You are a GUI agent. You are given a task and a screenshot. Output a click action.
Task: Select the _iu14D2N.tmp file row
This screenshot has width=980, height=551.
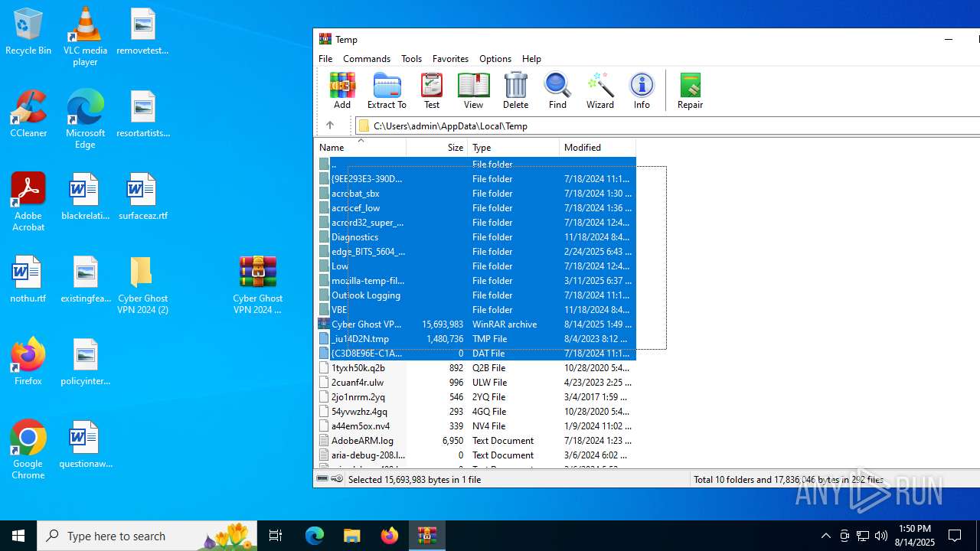coord(475,339)
